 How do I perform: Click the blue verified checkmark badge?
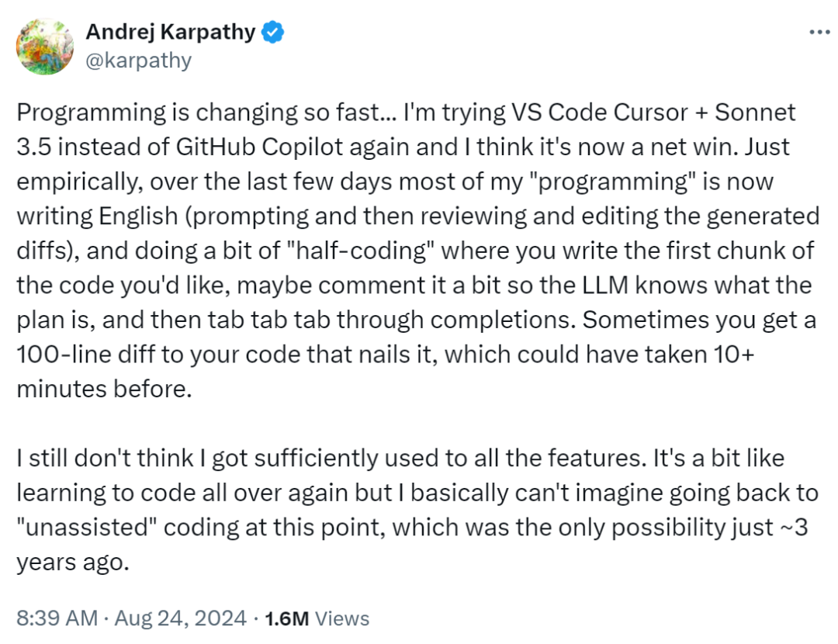click(x=274, y=33)
